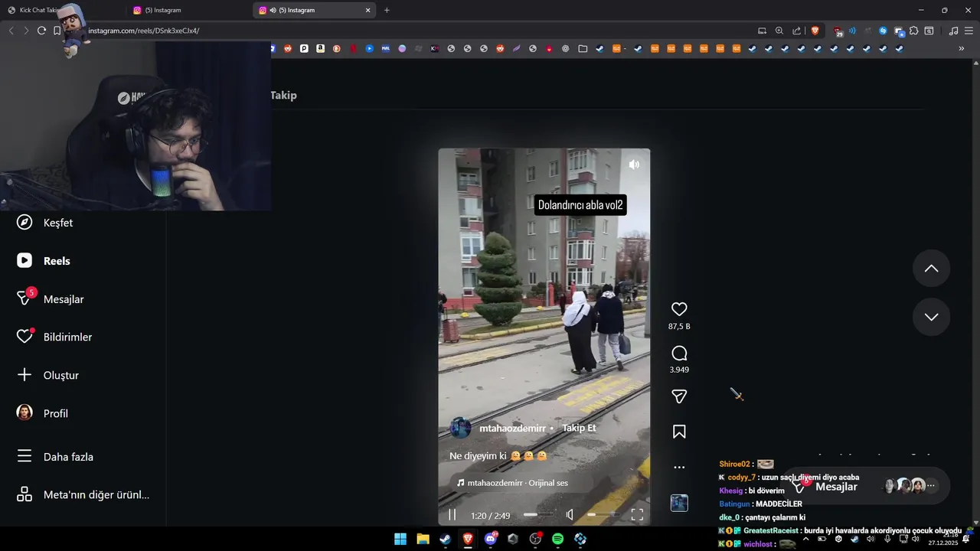The height and width of the screenshot is (551, 980).
Task: Share the reel with paper plane icon
Action: pos(679,396)
